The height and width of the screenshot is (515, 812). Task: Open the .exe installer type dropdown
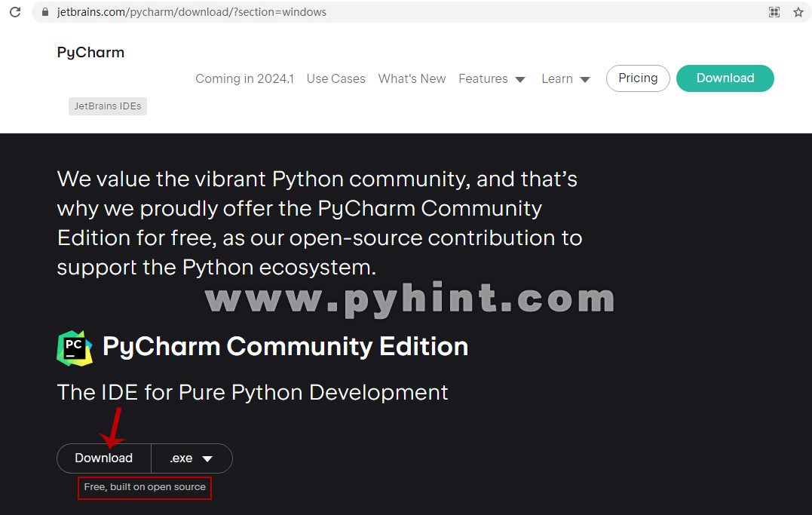pyautogui.click(x=192, y=458)
